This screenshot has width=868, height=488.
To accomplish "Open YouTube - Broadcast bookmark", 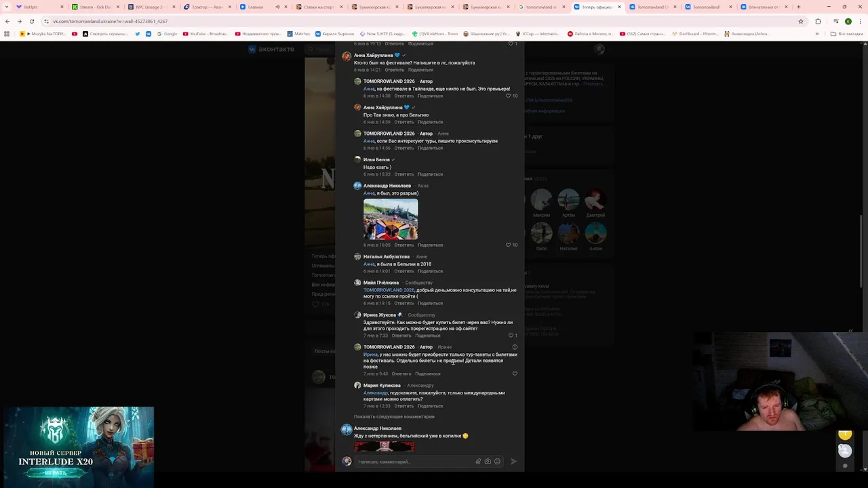I will tap(205, 33).
